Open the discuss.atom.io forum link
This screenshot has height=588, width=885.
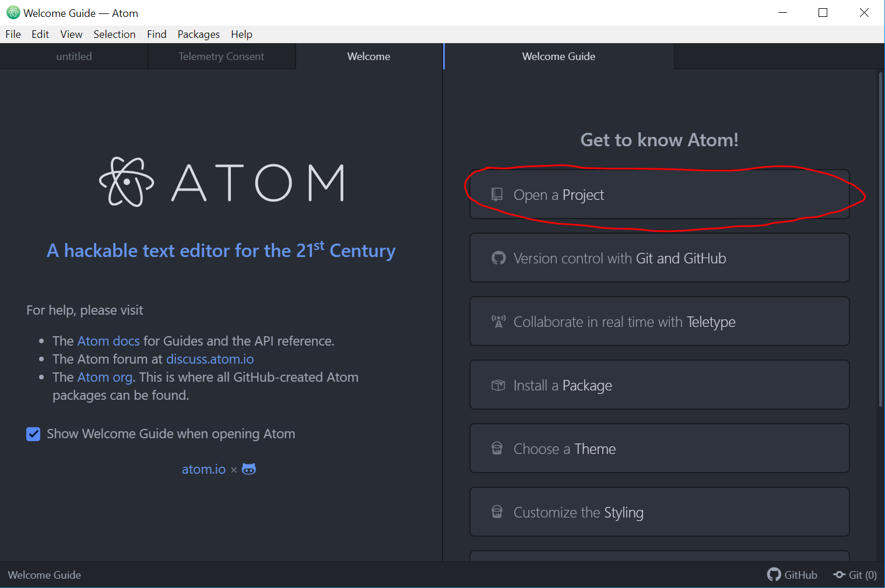(210, 359)
